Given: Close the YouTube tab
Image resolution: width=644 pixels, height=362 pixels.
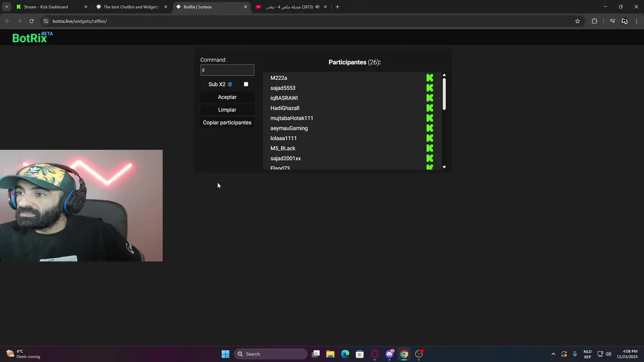Looking at the screenshot, I should coord(325,7).
